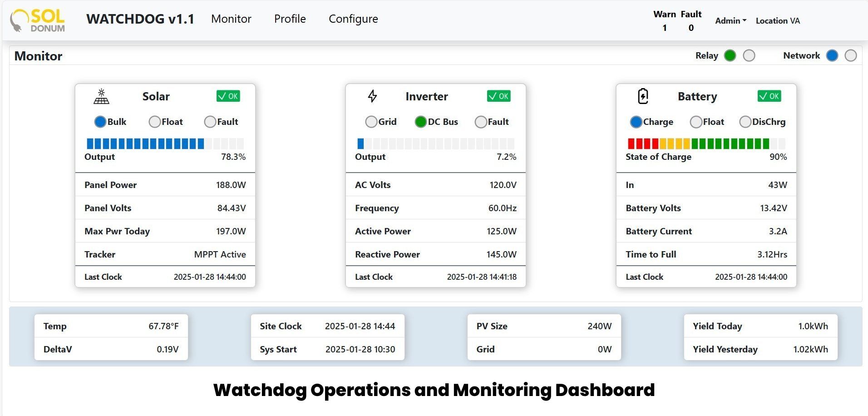The height and width of the screenshot is (416, 868).
Task: Click the Location VA link
Action: [x=778, y=21]
